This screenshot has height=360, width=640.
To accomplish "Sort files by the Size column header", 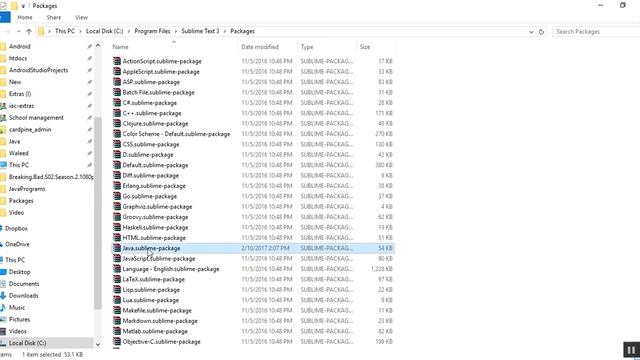I will tap(365, 47).
